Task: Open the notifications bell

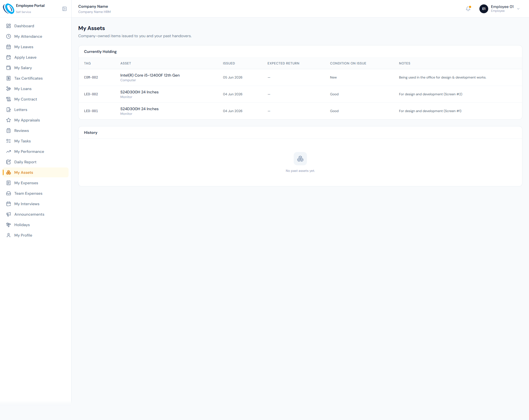Action: coord(468,9)
